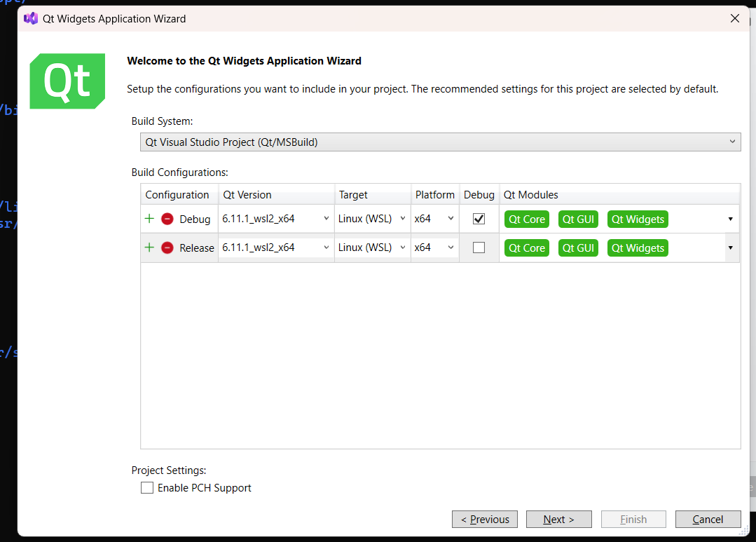The height and width of the screenshot is (542, 756).
Task: Click the Configuration column header
Action: [x=179, y=194]
